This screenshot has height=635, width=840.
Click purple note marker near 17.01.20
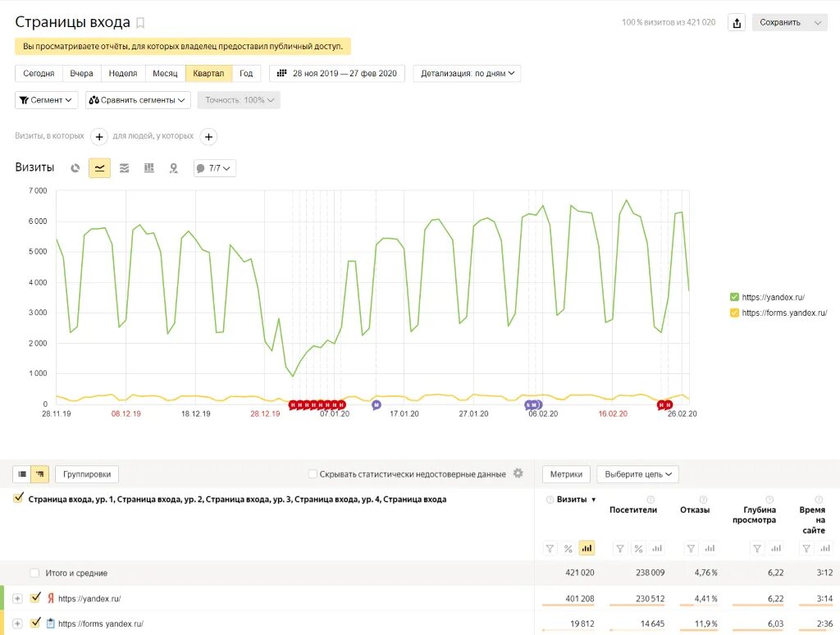377,404
